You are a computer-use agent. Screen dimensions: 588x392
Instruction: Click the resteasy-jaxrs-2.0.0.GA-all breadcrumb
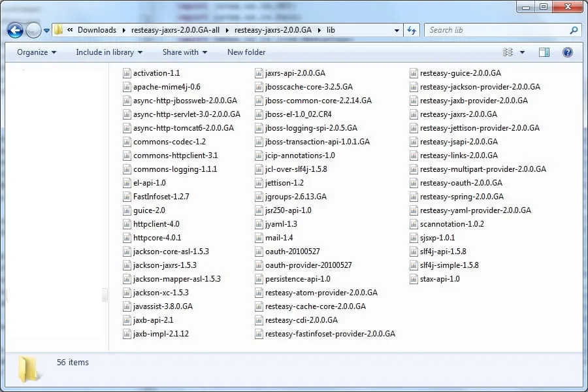(x=175, y=30)
